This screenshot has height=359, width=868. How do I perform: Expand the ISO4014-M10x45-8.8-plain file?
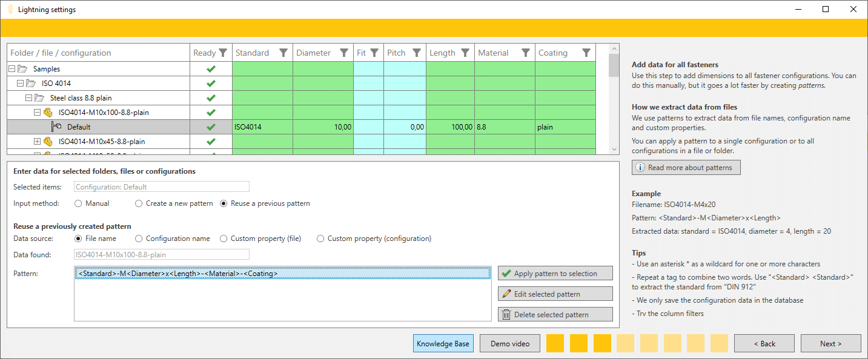[x=38, y=142]
